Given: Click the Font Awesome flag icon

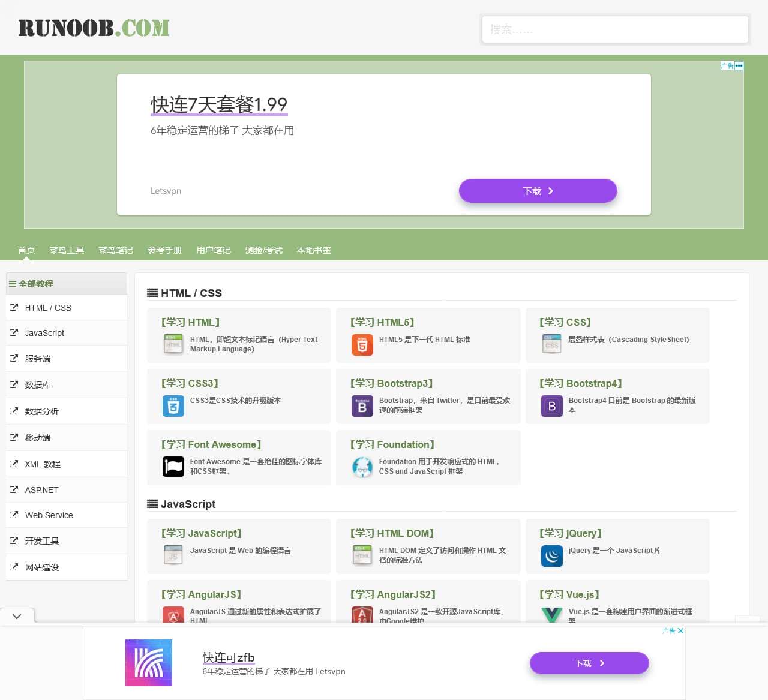Looking at the screenshot, I should tap(173, 467).
